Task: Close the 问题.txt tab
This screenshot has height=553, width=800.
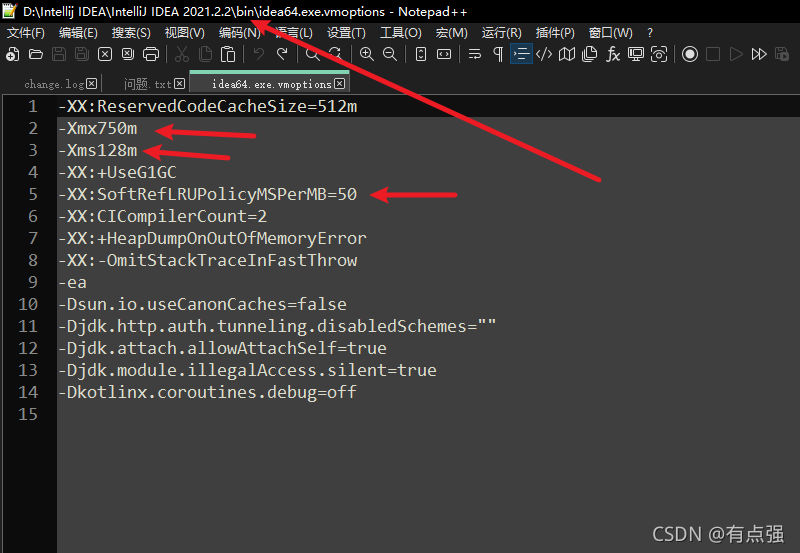Action: point(180,84)
